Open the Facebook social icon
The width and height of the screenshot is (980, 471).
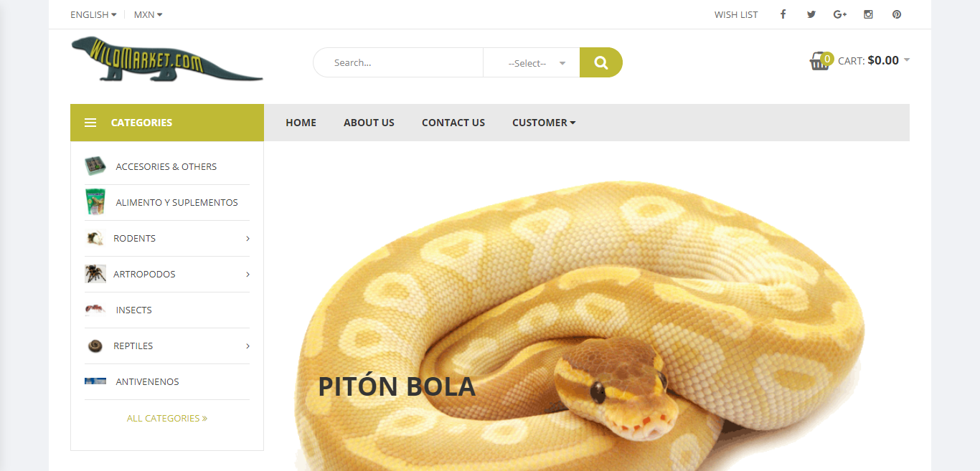783,14
